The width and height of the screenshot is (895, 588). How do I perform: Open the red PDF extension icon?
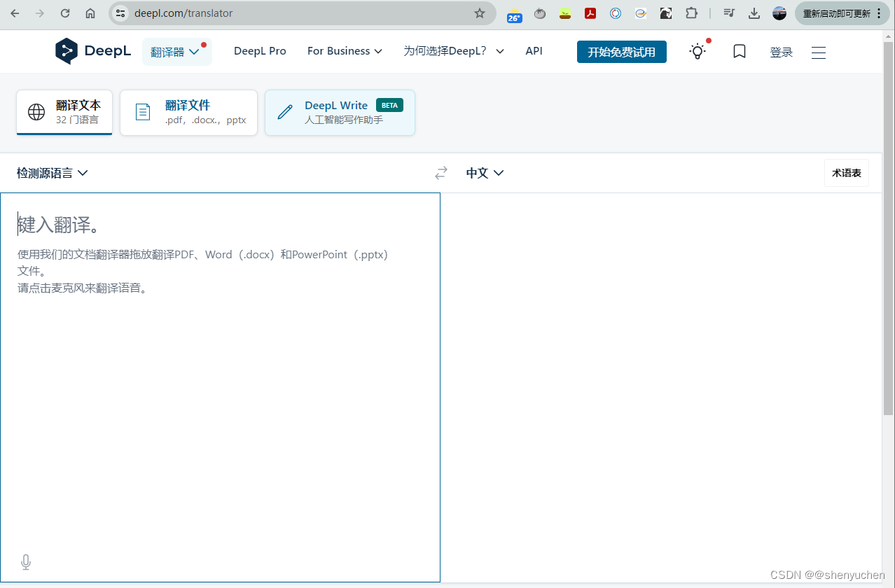point(590,13)
